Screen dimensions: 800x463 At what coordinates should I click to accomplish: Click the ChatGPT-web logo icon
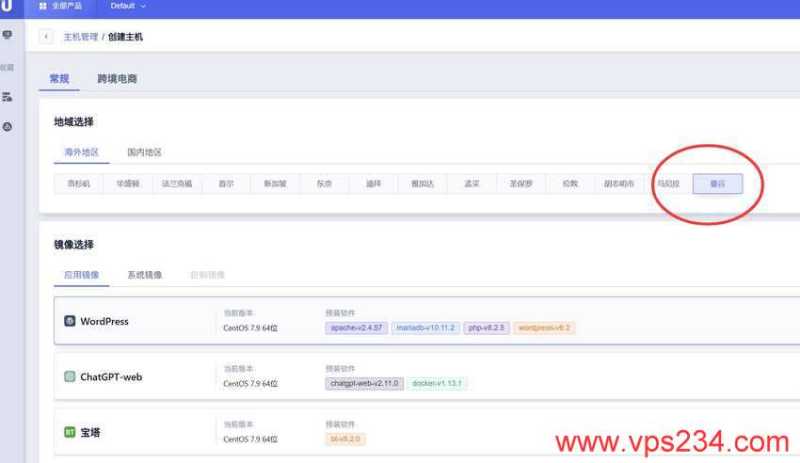[70, 377]
